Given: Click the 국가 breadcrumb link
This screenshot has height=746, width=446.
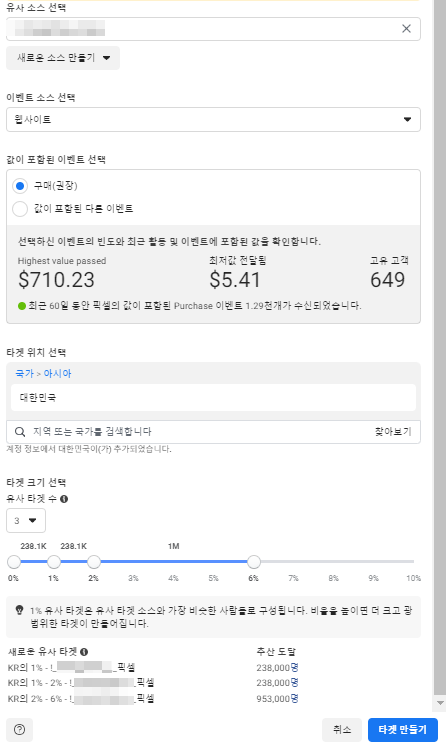Looking at the screenshot, I should pyautogui.click(x=24, y=373).
